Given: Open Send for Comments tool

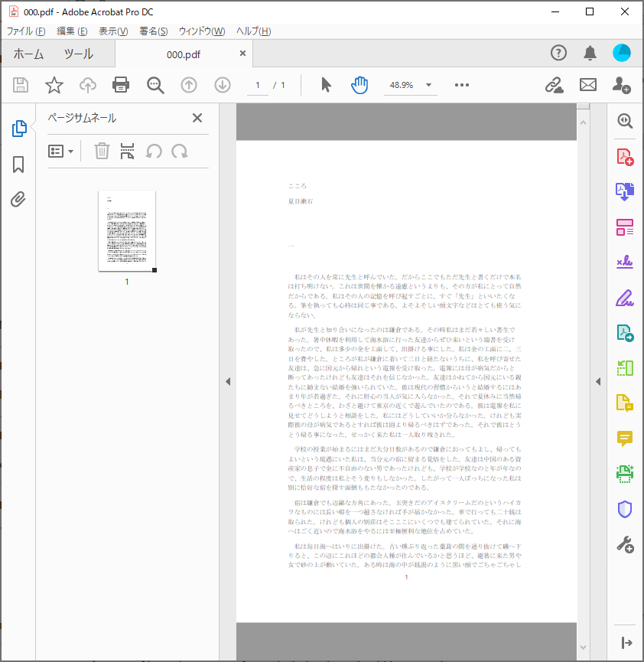Looking at the screenshot, I should (x=625, y=403).
